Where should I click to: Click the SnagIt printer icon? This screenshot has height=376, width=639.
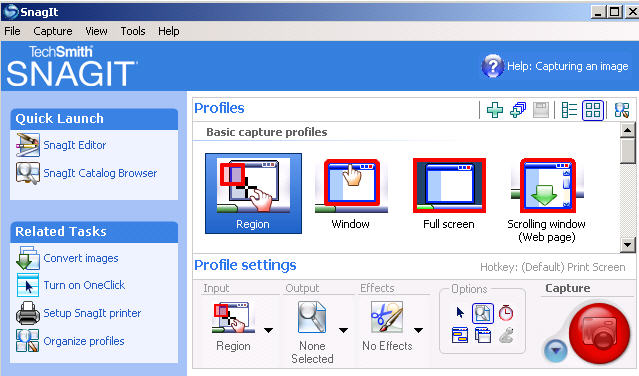(28, 313)
